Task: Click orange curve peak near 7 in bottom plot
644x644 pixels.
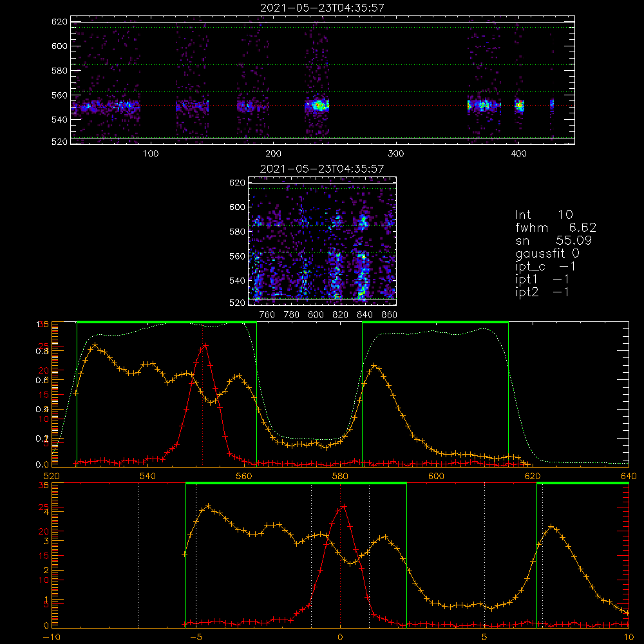Action: click(552, 527)
